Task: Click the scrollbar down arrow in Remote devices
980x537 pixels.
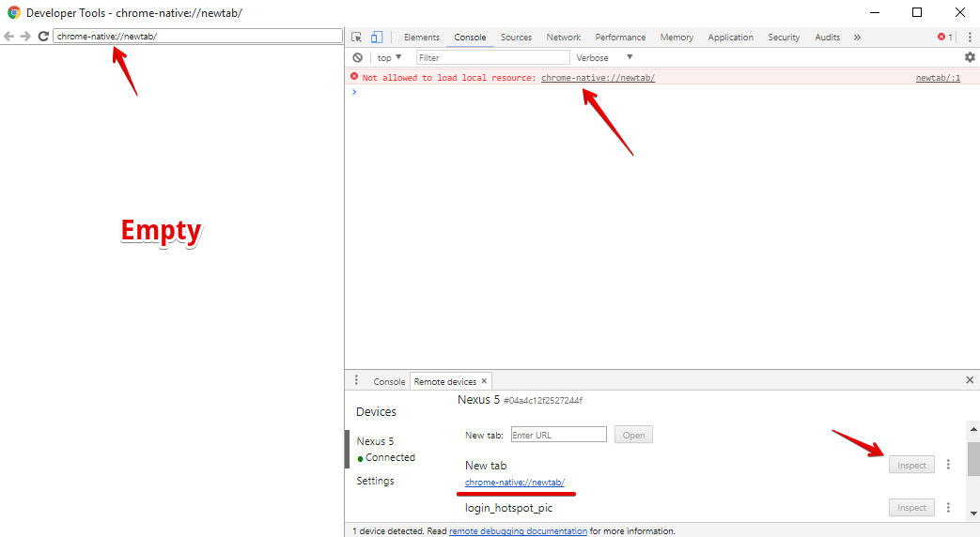Action: coord(973,514)
